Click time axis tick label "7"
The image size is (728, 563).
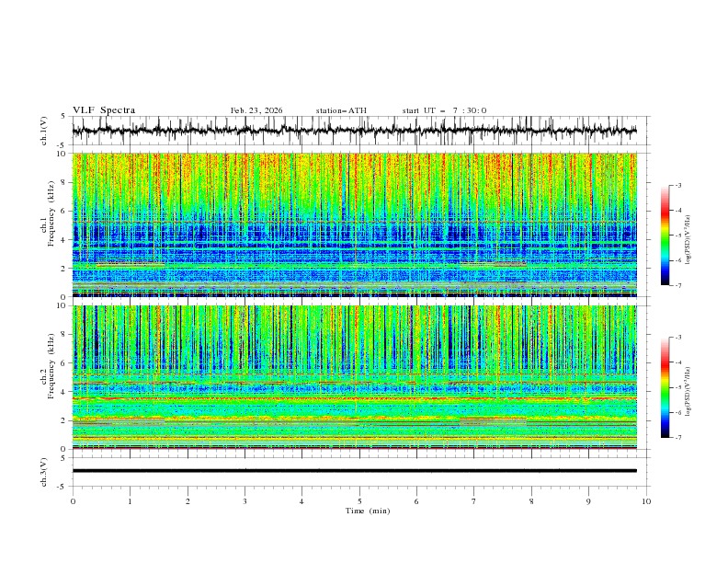474,501
